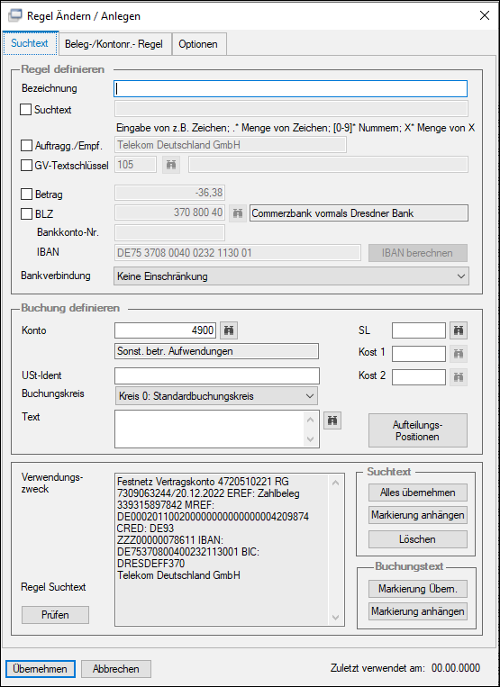Screen dimensions: 500x687
Task: Click 'Telekom Deutschland GmbH' in Verwendungszweck
Action: (x=179, y=575)
